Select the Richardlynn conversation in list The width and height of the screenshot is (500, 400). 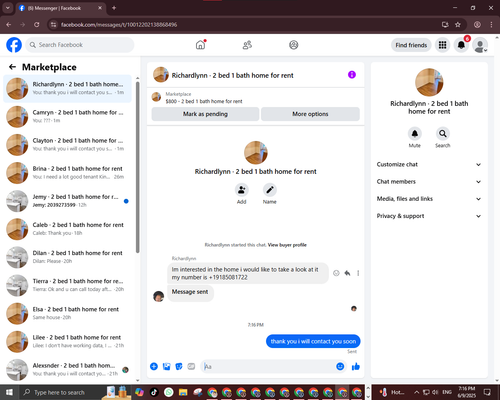(x=67, y=89)
